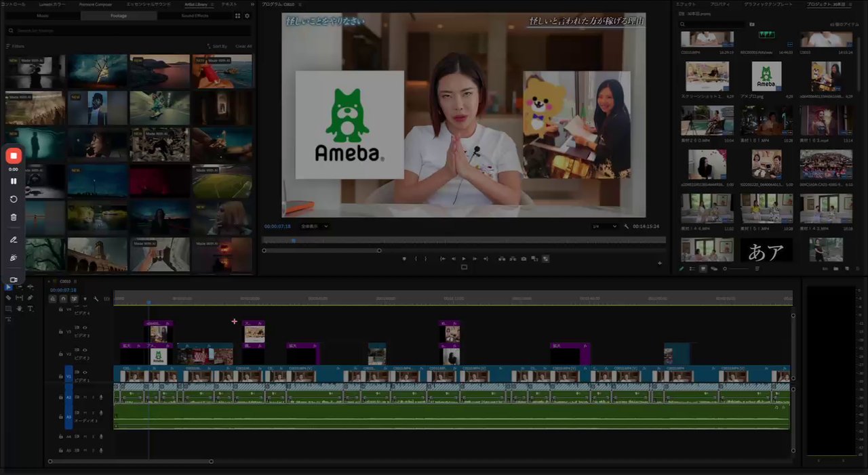Delete the recording with the trash icon
Viewport: 868px width, 475px height.
tap(14, 218)
